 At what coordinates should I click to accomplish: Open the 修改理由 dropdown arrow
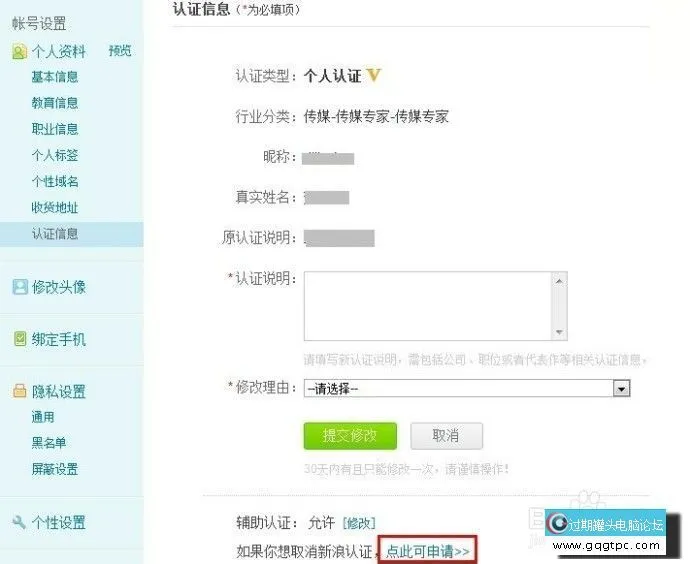pos(621,388)
